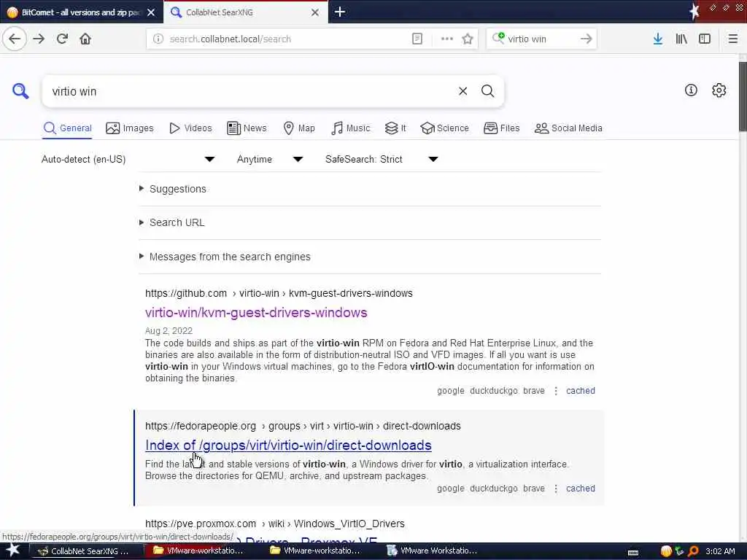
Task: Open more options for fedorapeople result
Action: [555, 488]
